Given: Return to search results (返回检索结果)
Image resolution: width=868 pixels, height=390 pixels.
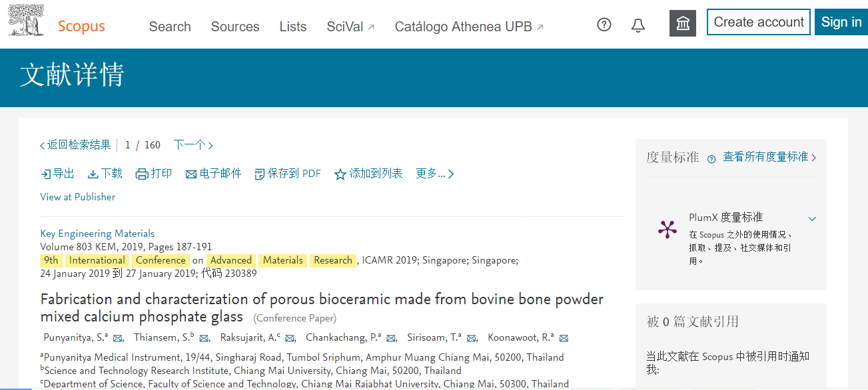Looking at the screenshot, I should click(75, 145).
